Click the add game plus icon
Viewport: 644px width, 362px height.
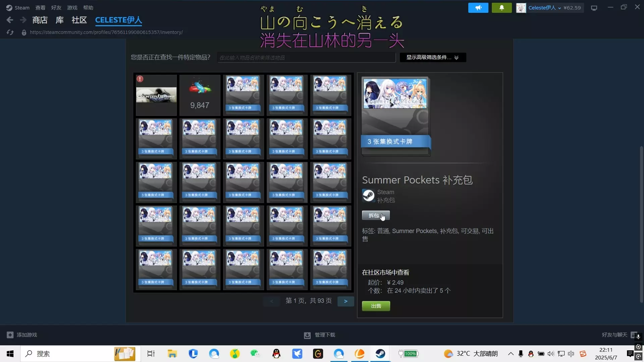pos(10,335)
